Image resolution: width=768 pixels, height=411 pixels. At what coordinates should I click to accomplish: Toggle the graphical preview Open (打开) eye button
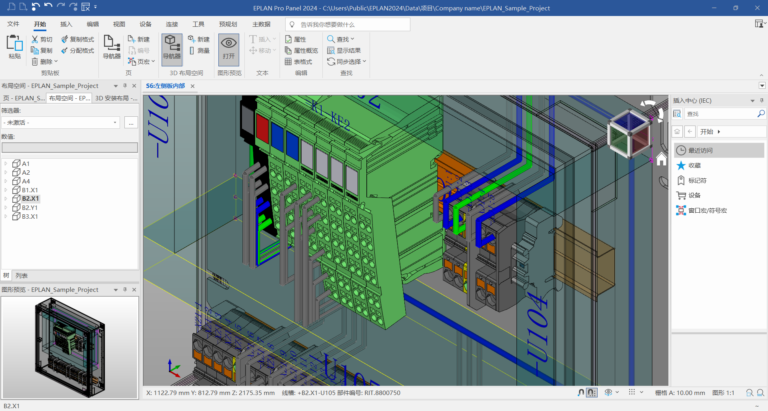[x=229, y=48]
